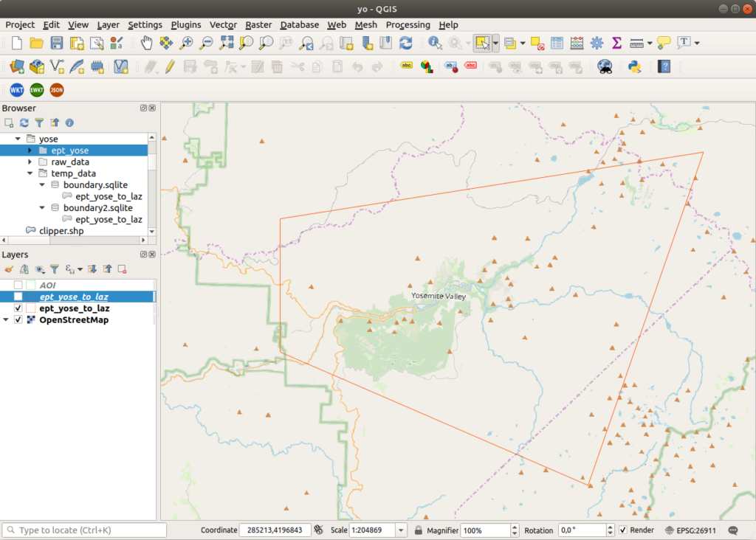Toggle the Render checkbox

click(623, 530)
